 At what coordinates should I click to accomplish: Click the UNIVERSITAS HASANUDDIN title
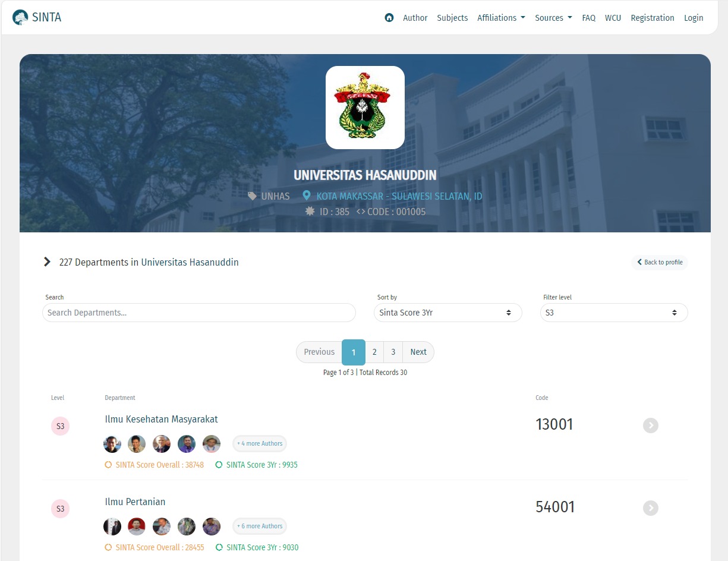click(x=365, y=175)
